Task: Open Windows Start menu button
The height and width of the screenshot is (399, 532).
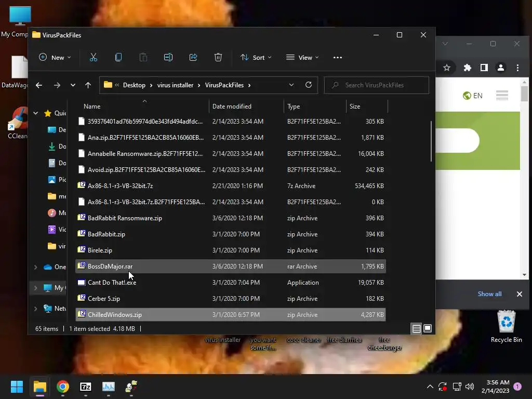Action: click(17, 387)
